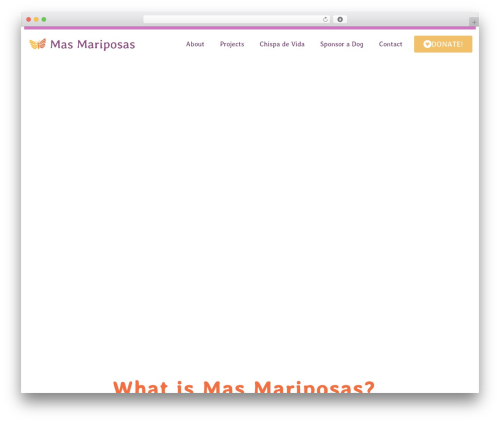The image size is (500, 423).
Task: Click the round icon right of the address bar
Action: (340, 19)
